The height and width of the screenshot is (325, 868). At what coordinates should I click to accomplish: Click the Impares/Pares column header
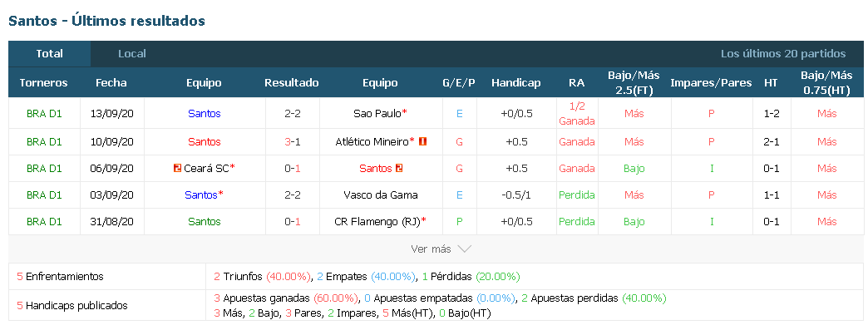coord(711,82)
